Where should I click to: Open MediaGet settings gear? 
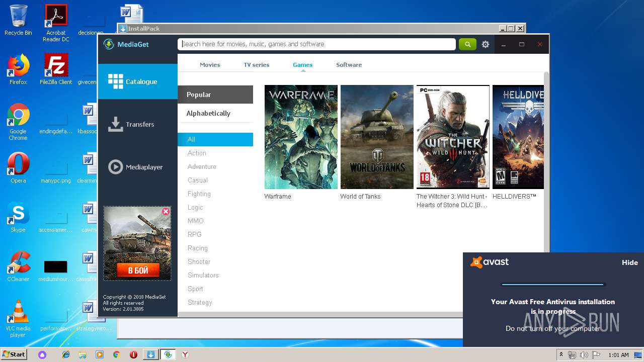click(486, 44)
